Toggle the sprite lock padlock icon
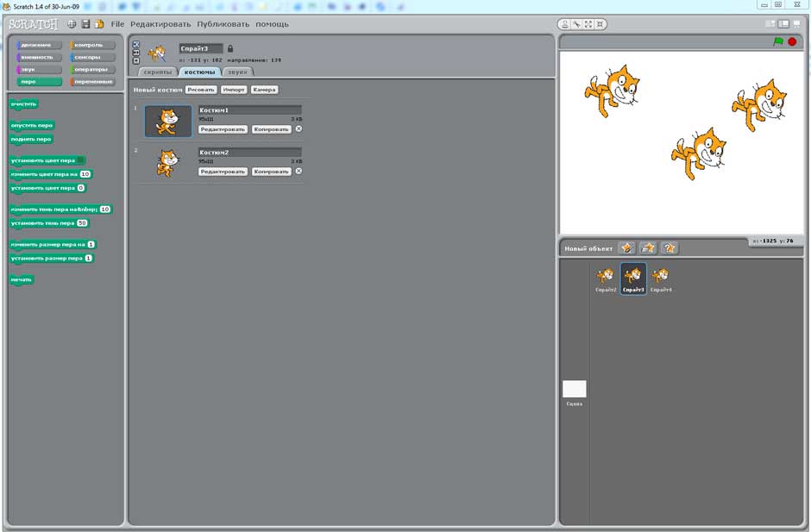The image size is (811, 532). click(x=230, y=48)
